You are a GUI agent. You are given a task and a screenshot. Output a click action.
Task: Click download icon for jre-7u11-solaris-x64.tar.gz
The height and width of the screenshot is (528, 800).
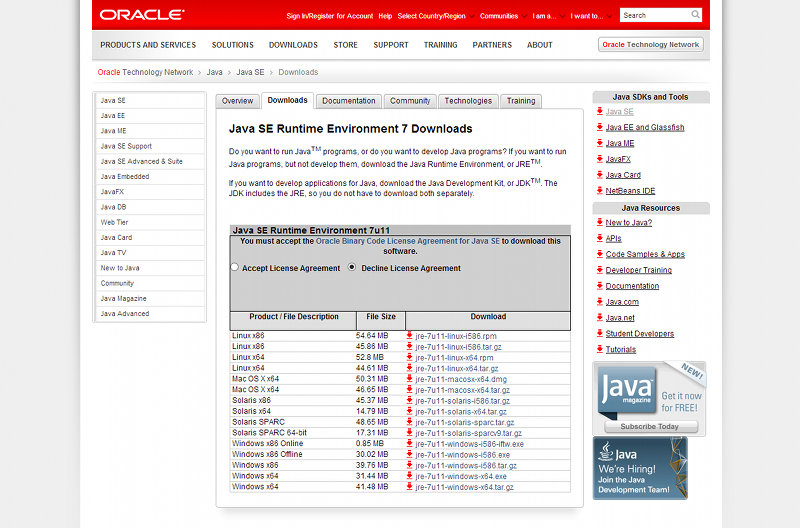409,411
